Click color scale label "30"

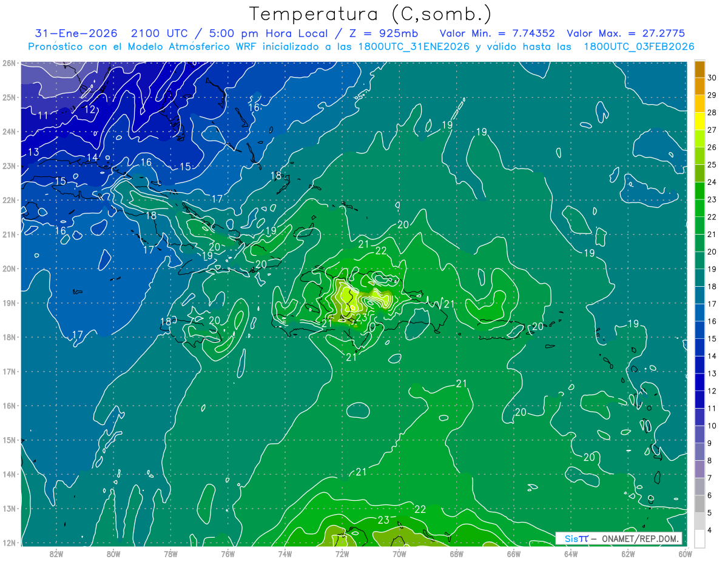(712, 78)
